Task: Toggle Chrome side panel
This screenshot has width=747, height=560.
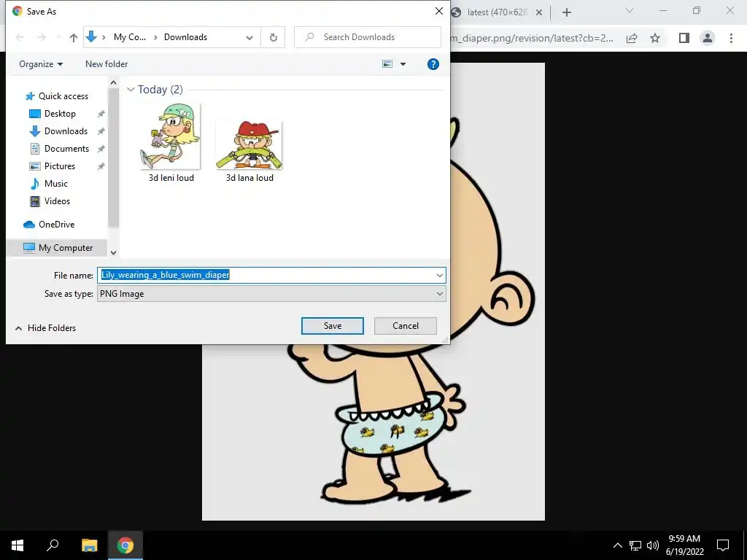Action: pyautogui.click(x=684, y=38)
